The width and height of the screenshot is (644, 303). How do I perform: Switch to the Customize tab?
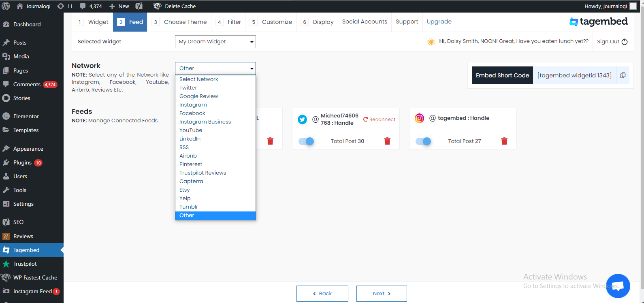tap(271, 22)
